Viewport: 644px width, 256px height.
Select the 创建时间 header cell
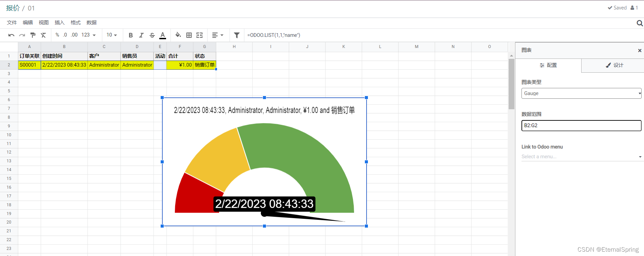tap(64, 56)
